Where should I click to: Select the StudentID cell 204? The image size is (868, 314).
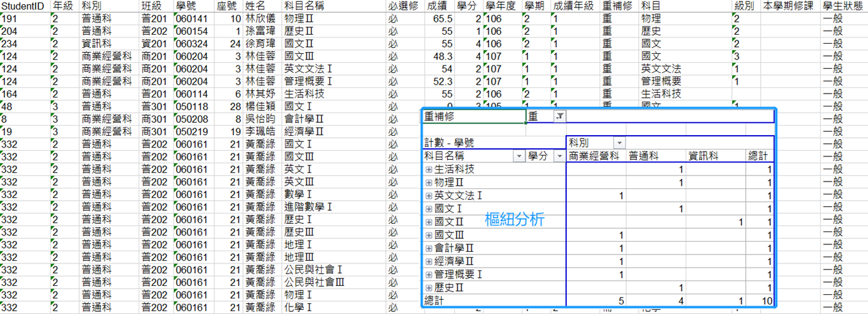[x=25, y=31]
